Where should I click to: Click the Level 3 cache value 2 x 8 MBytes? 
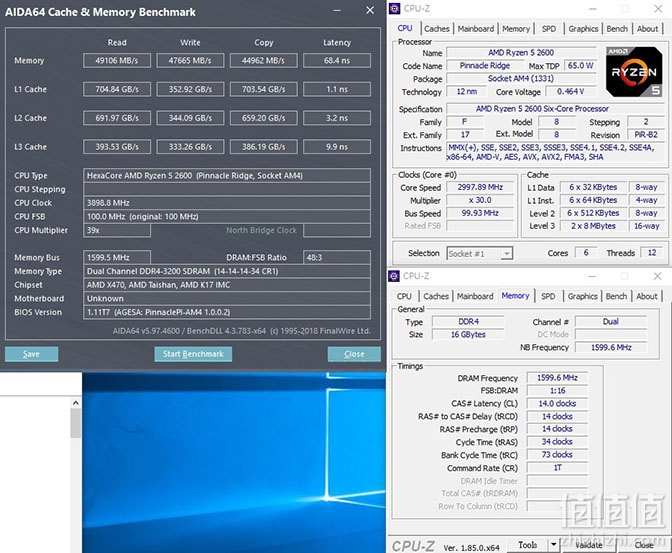pyautogui.click(x=593, y=226)
